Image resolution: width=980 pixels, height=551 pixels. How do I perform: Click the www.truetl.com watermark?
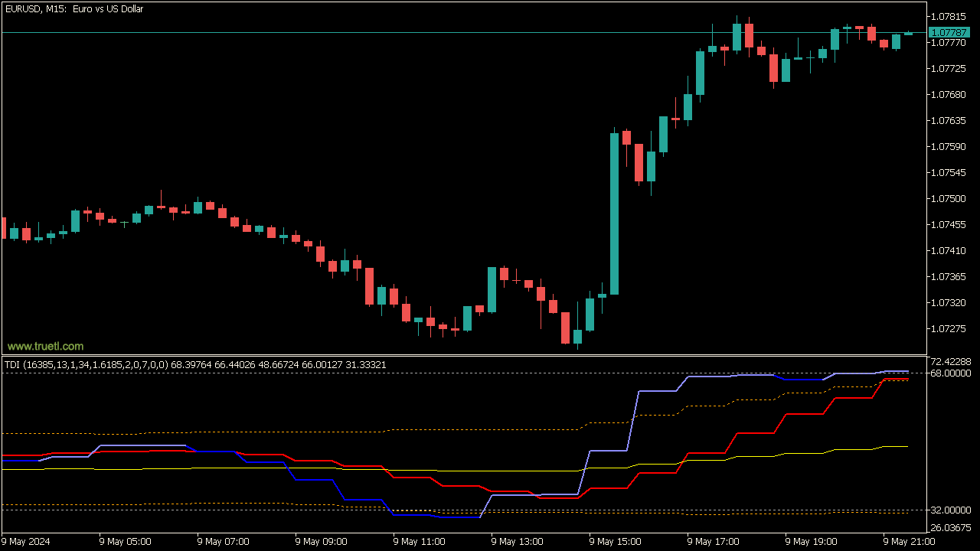46,346
